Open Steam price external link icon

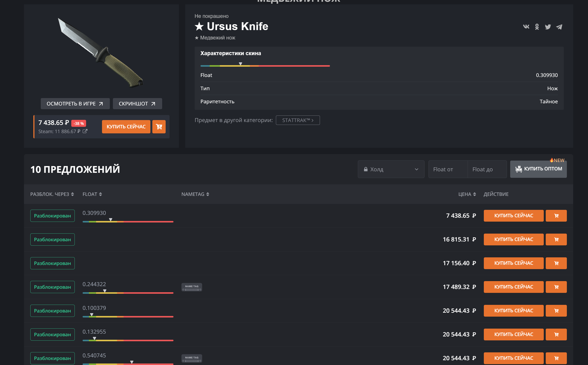coord(85,131)
